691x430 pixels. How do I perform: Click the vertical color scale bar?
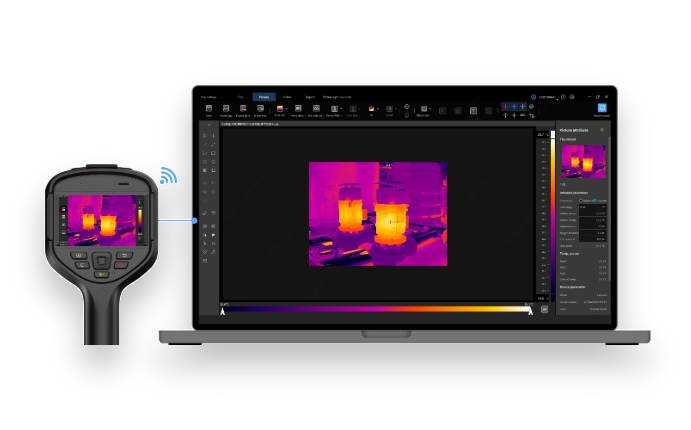pos(553,216)
